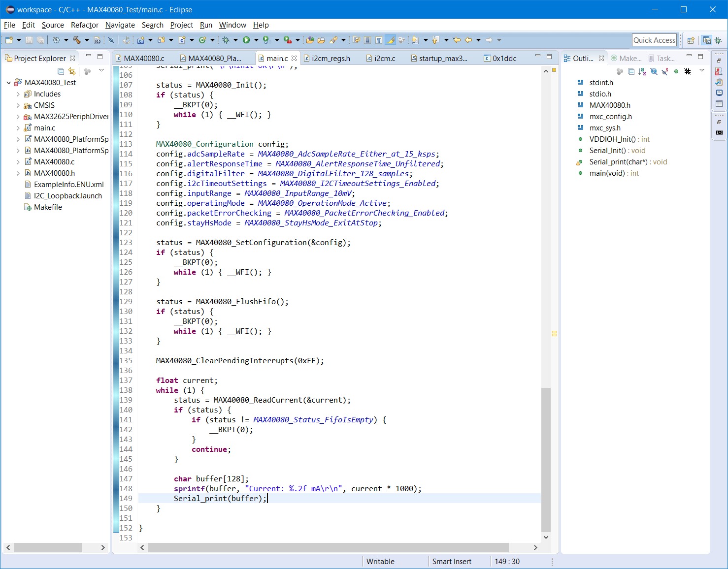The width and height of the screenshot is (728, 569).
Task: Click the Sort alphabetically icon in Outline
Action: point(642,71)
